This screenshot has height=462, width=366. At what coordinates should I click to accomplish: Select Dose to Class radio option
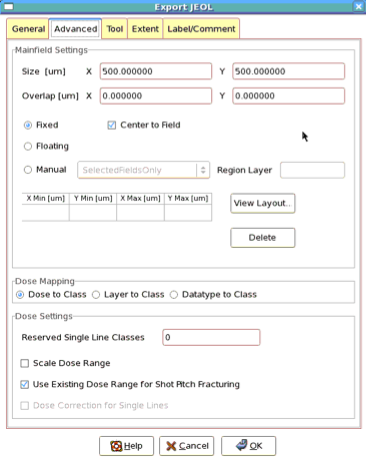[20, 295]
